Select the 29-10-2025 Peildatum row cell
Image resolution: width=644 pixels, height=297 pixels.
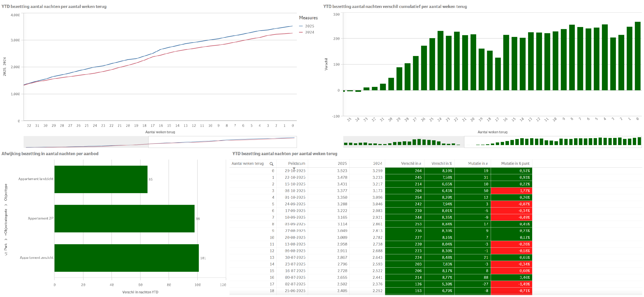pos(295,171)
